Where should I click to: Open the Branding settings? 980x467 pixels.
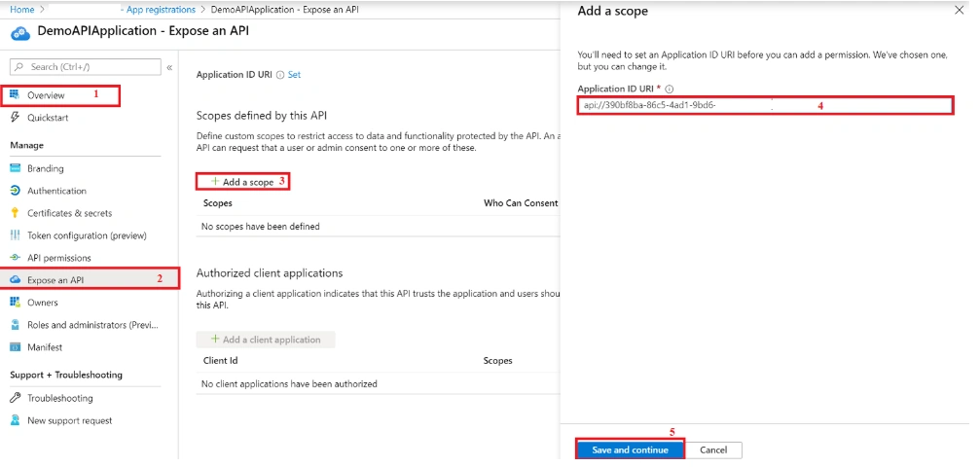(45, 168)
